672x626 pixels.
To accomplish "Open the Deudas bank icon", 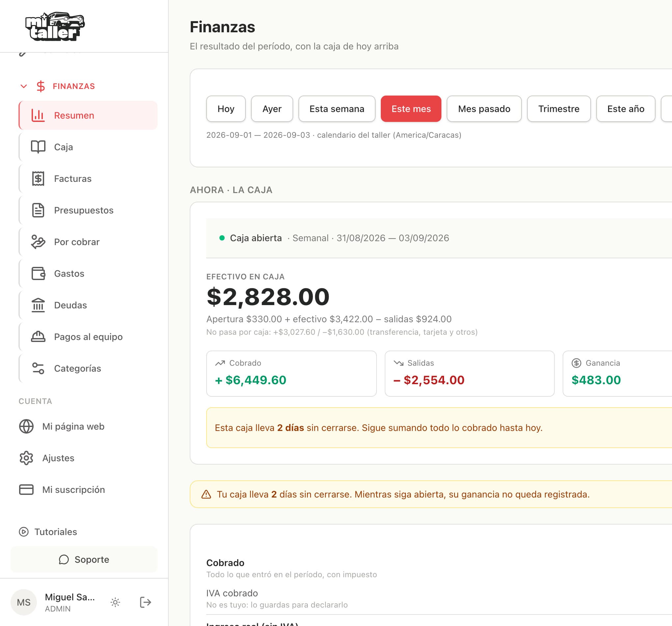I will click(x=38, y=305).
